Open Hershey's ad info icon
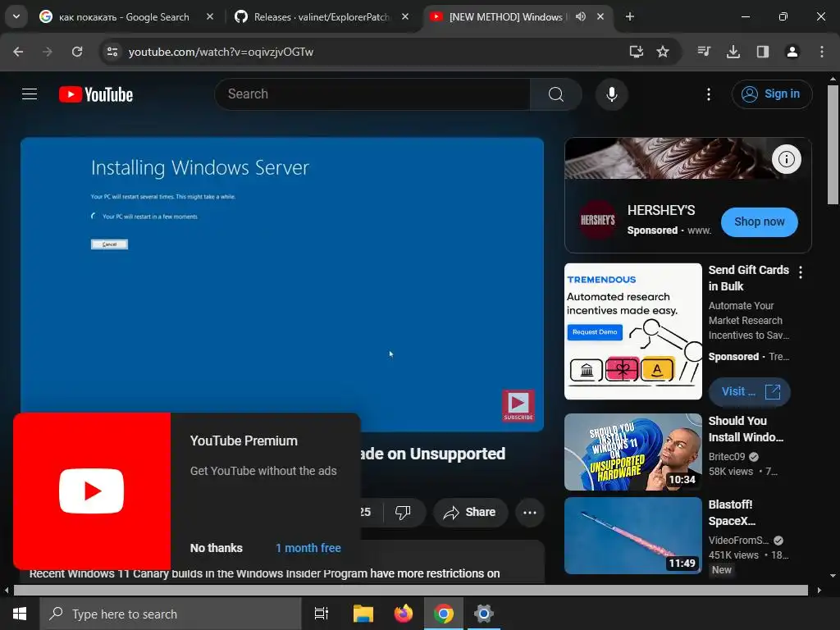Screen dimensions: 840x630 (787, 159)
